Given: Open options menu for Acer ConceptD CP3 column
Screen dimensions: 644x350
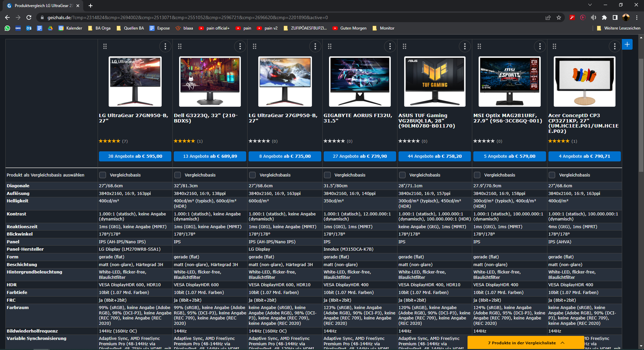Looking at the screenshot, I should [615, 46].
